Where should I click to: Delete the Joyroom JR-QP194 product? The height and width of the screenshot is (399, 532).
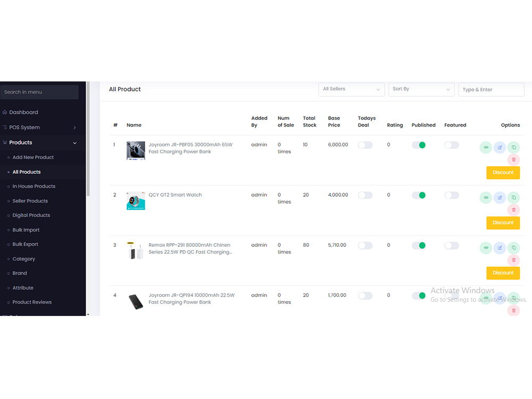(x=514, y=311)
